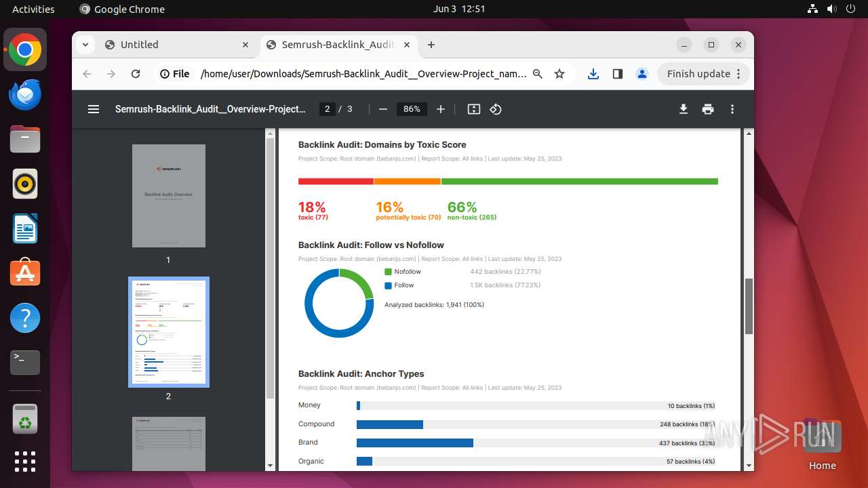Image resolution: width=868 pixels, height=488 pixels.
Task: Select page 1 thumbnail
Action: [x=169, y=196]
